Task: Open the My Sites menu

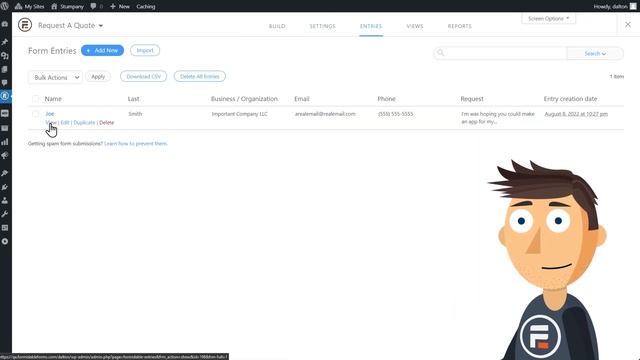Action: (29, 7)
